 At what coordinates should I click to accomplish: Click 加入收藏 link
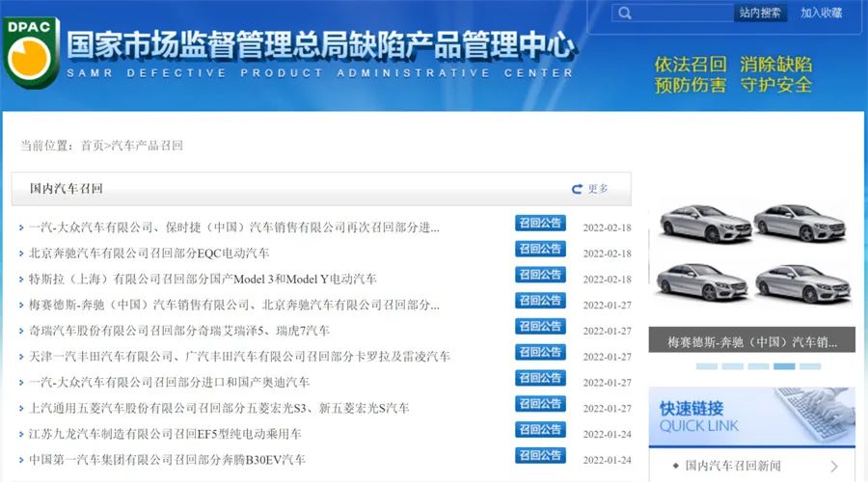coord(821,13)
